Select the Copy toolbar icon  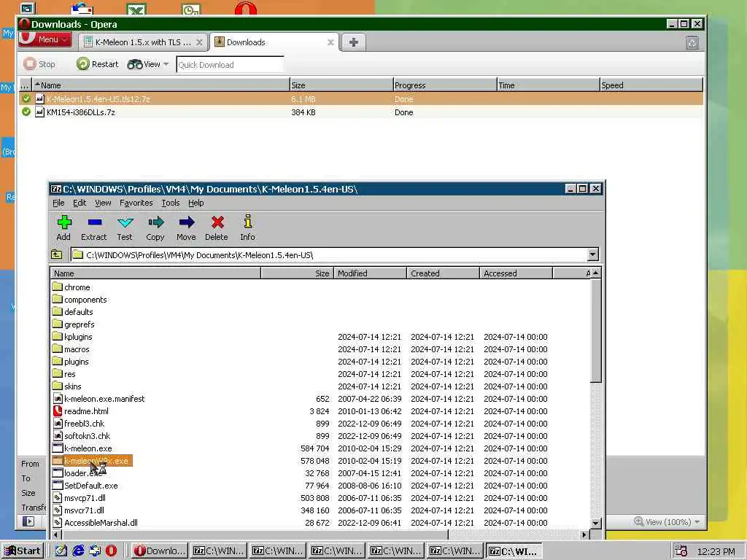click(155, 227)
